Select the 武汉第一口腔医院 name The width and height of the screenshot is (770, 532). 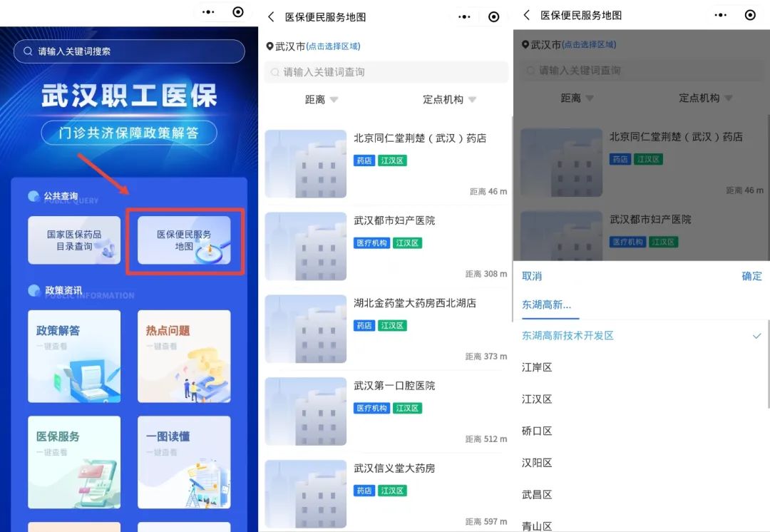[x=394, y=386]
